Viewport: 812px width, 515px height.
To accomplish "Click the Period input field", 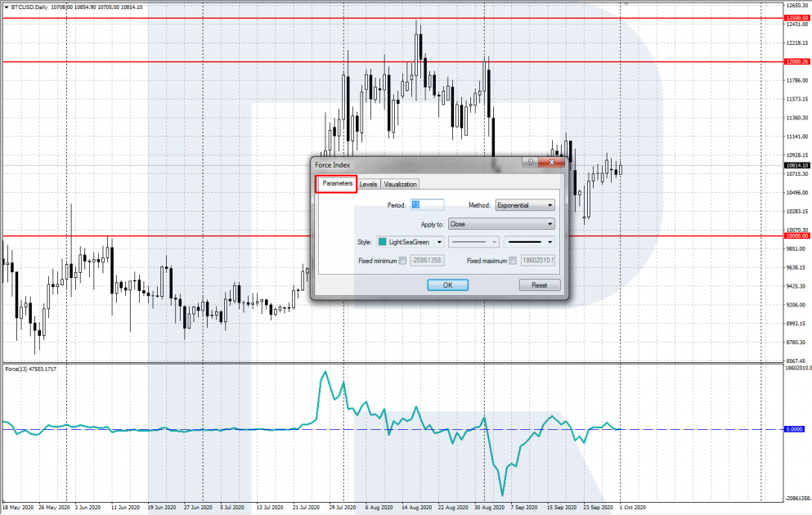I will [x=427, y=205].
